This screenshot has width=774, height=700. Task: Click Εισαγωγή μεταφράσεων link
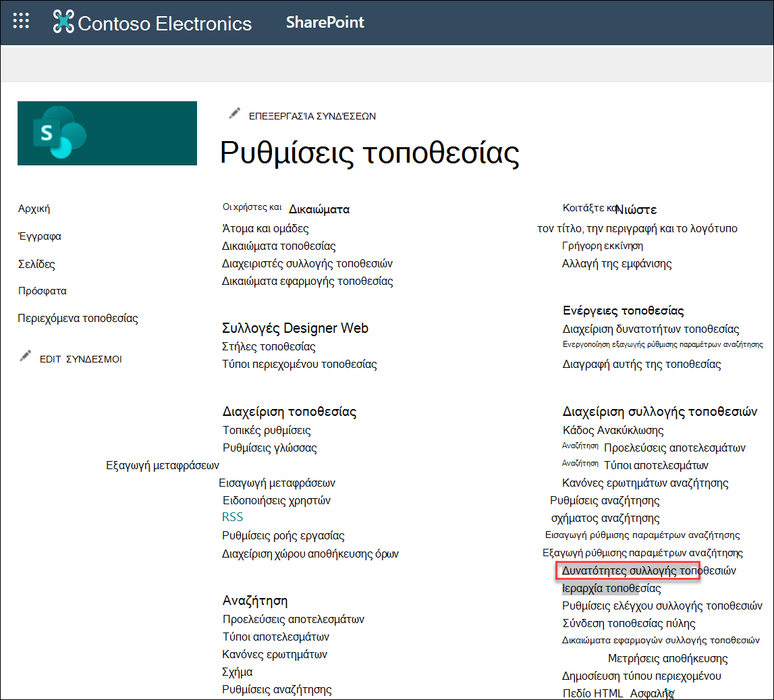[x=277, y=483]
